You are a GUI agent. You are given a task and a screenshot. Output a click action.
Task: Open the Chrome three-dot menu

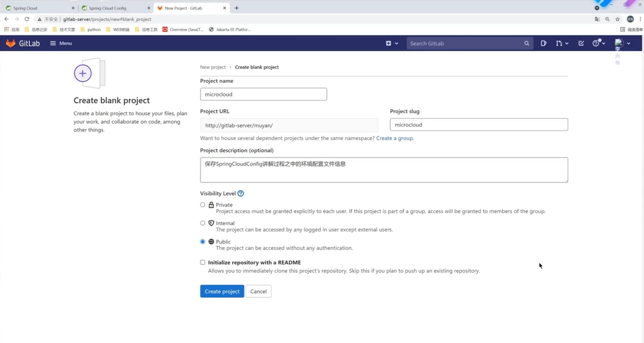[640, 19]
